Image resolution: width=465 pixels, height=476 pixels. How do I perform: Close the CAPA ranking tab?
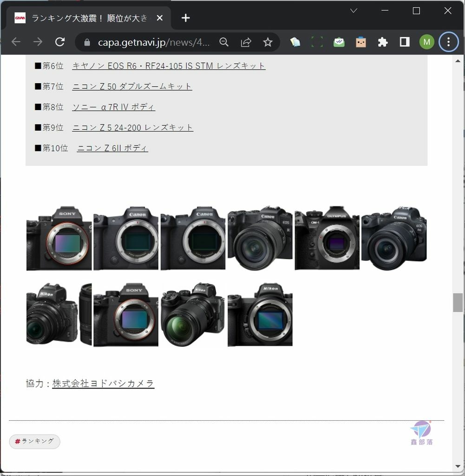(x=159, y=18)
